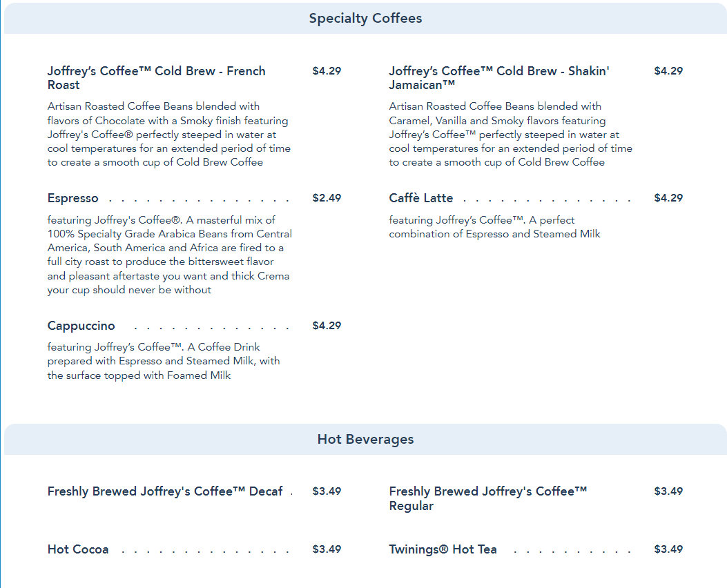Select the Cappuccino menu item name
Screen dimensions: 727x588
(x=81, y=326)
